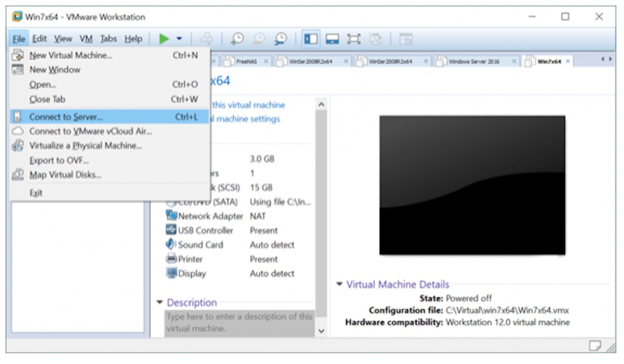Click the Sound Card device icon

coord(171,244)
